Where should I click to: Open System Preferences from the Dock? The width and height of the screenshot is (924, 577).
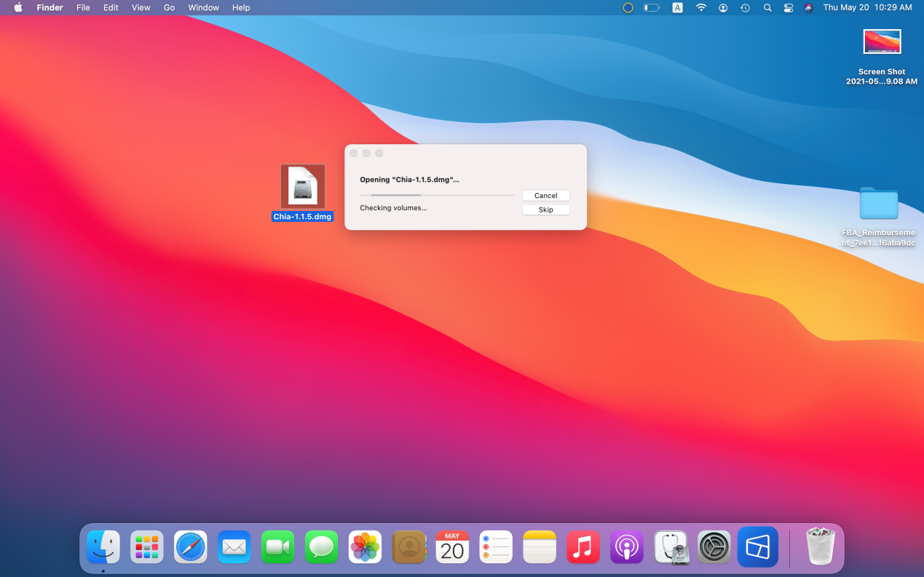[714, 546]
